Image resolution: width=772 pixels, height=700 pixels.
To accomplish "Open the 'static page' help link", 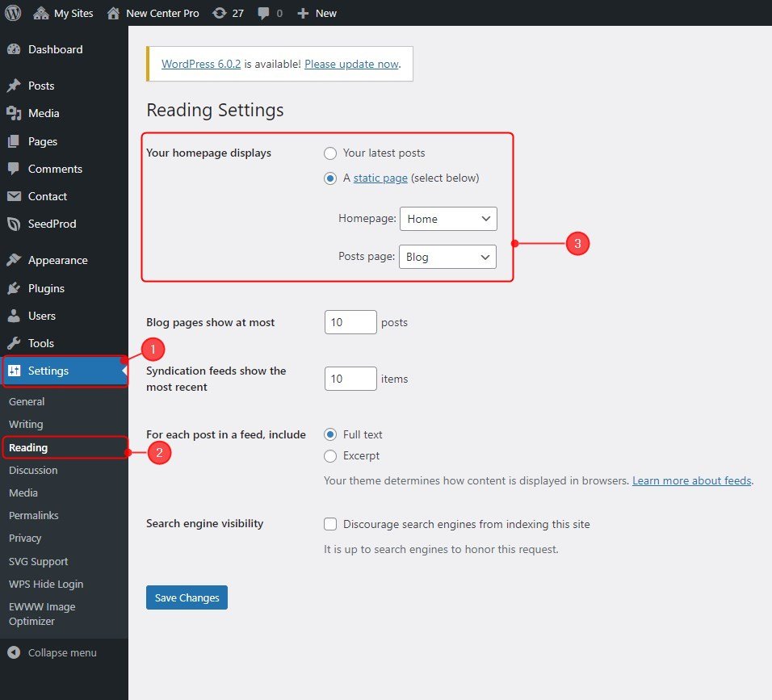I will pyautogui.click(x=380, y=178).
